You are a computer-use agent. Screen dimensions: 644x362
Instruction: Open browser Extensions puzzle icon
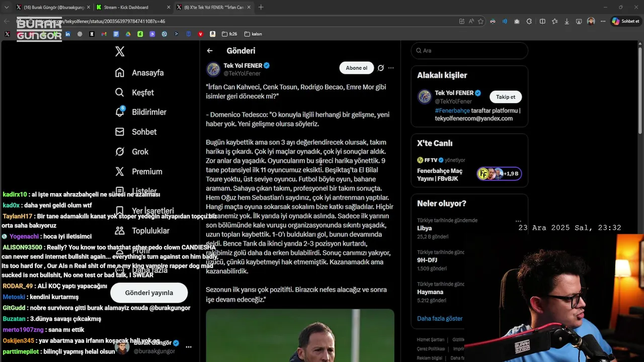coord(529,21)
